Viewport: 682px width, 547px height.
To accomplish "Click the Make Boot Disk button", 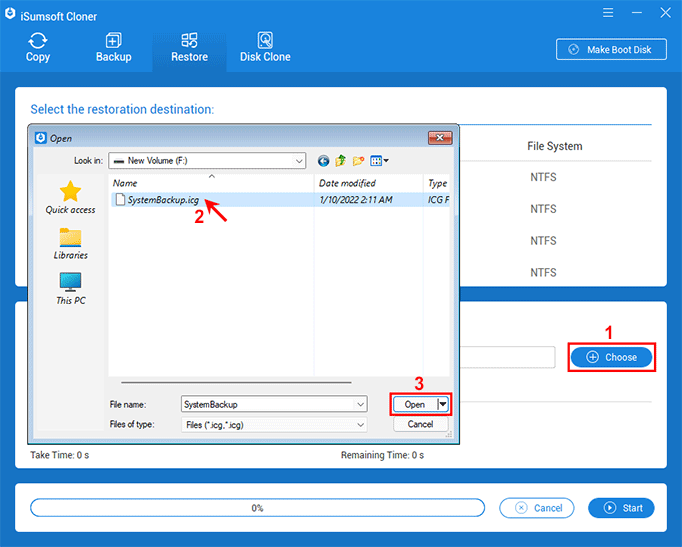I will click(x=611, y=50).
